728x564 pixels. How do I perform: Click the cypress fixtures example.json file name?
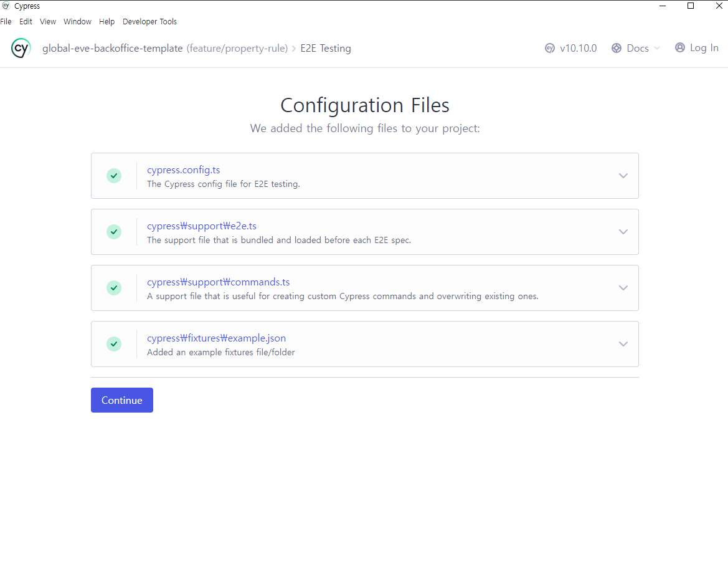(x=216, y=338)
